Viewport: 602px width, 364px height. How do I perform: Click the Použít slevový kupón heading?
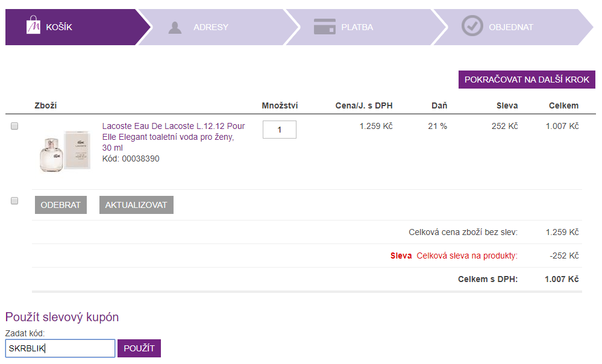tap(62, 317)
